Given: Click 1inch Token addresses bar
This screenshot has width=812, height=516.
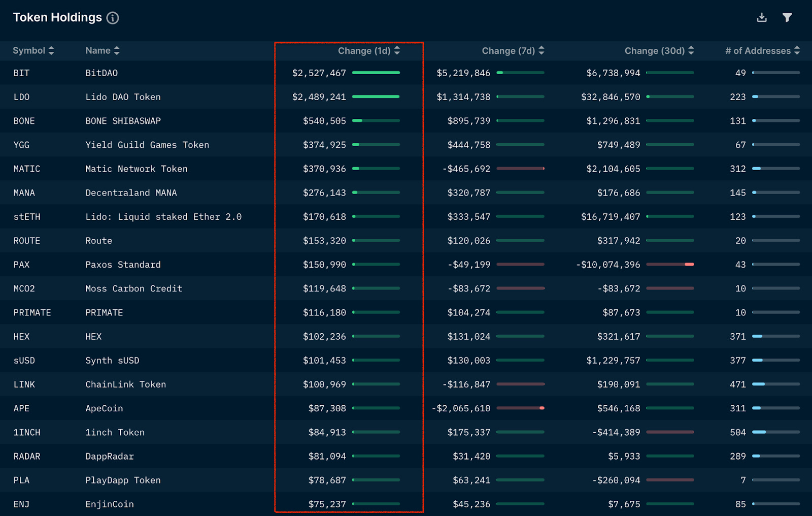Looking at the screenshot, I should 776,432.
